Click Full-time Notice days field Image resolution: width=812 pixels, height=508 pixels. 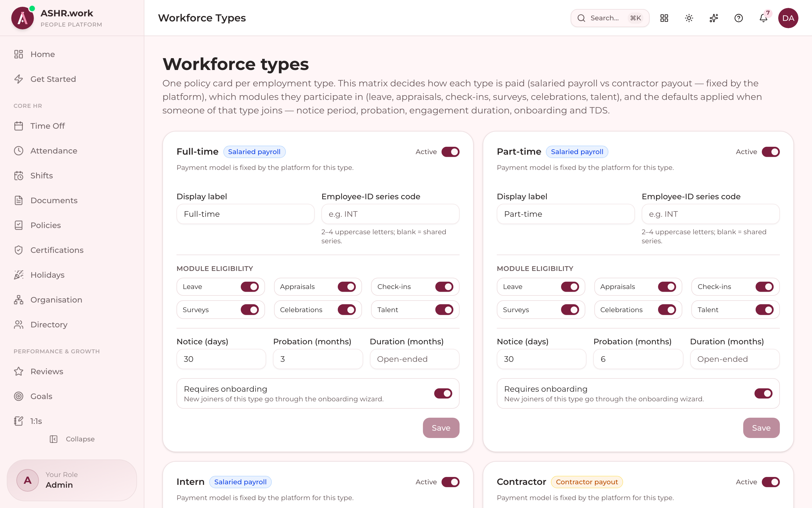click(221, 359)
